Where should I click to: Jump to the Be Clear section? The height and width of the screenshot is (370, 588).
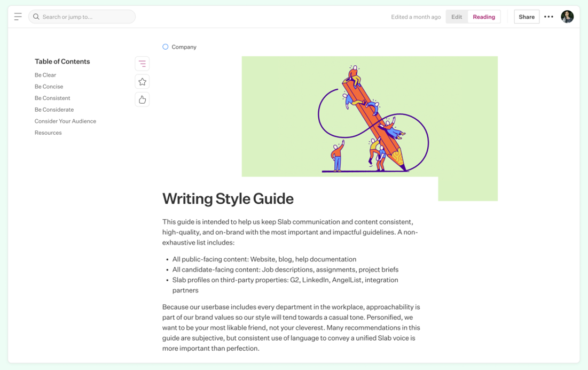click(45, 75)
